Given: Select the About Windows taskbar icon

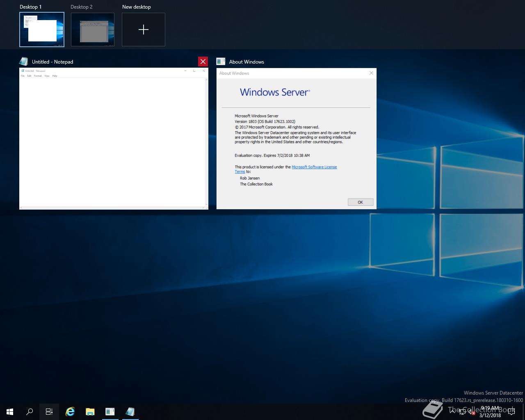Looking at the screenshot, I should [110, 412].
